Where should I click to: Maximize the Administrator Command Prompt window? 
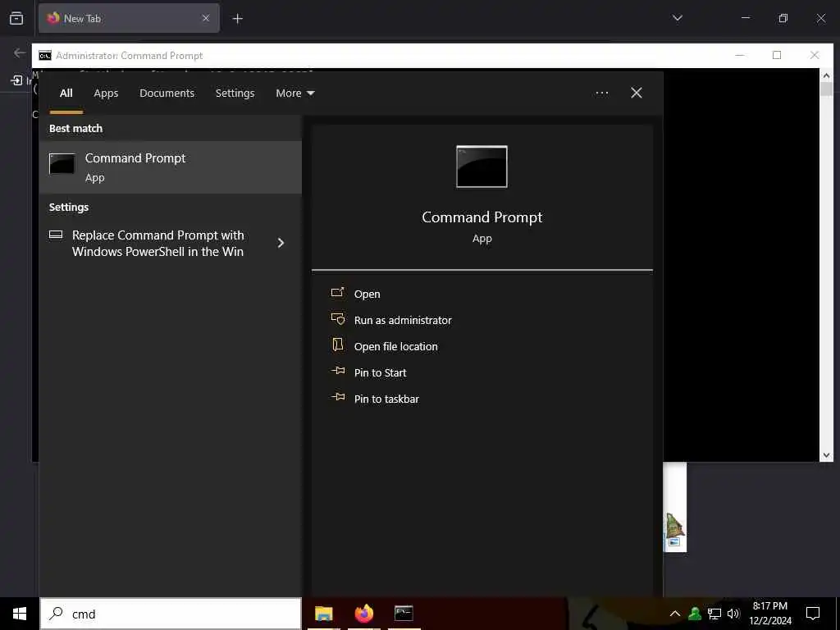tap(777, 55)
